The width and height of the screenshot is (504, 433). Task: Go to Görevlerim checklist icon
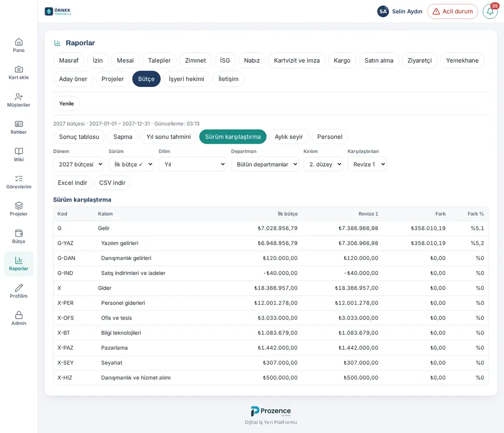(x=19, y=179)
